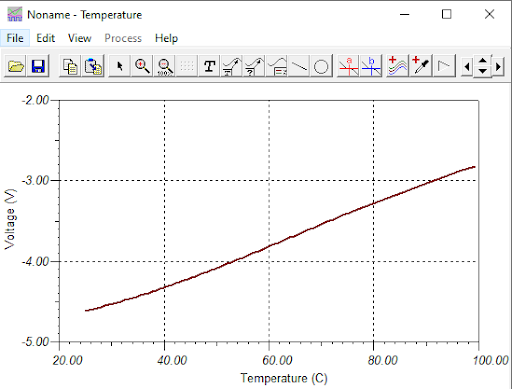The height and width of the screenshot is (389, 512).
Task: Click the left arrow scroll button
Action: pyautogui.click(x=467, y=67)
